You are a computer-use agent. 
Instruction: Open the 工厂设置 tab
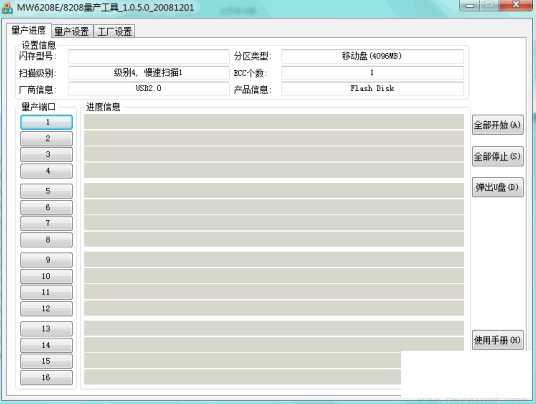pyautogui.click(x=114, y=31)
